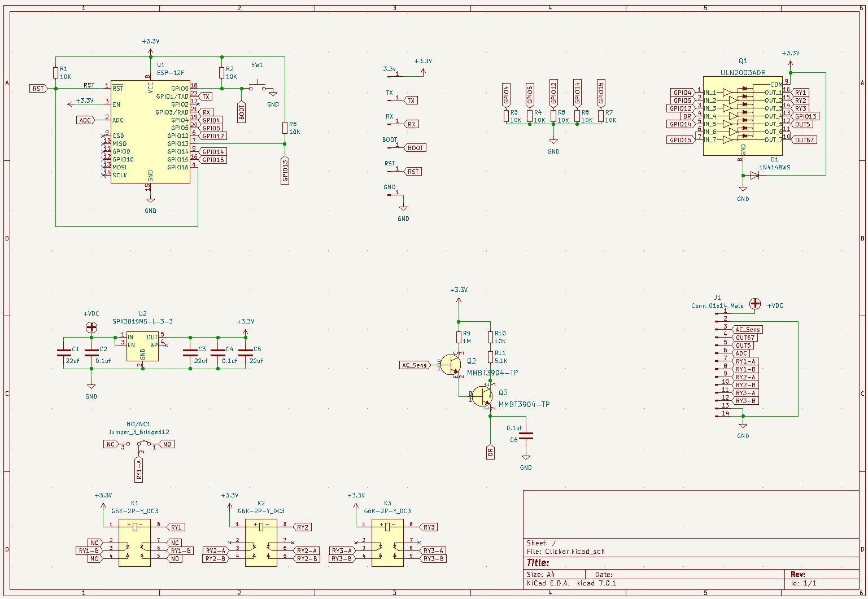Select the SPX3819M5 regulator symbol U2
The image size is (868, 599).
[x=142, y=347]
